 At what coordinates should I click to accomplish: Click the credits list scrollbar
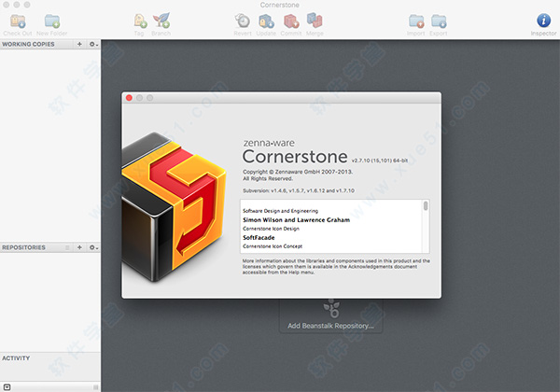coord(426,206)
